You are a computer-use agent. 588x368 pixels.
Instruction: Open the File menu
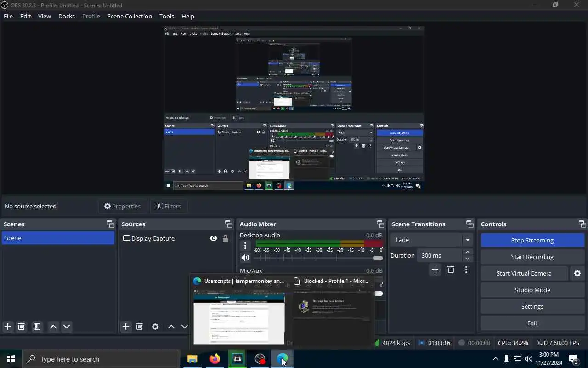[8, 16]
